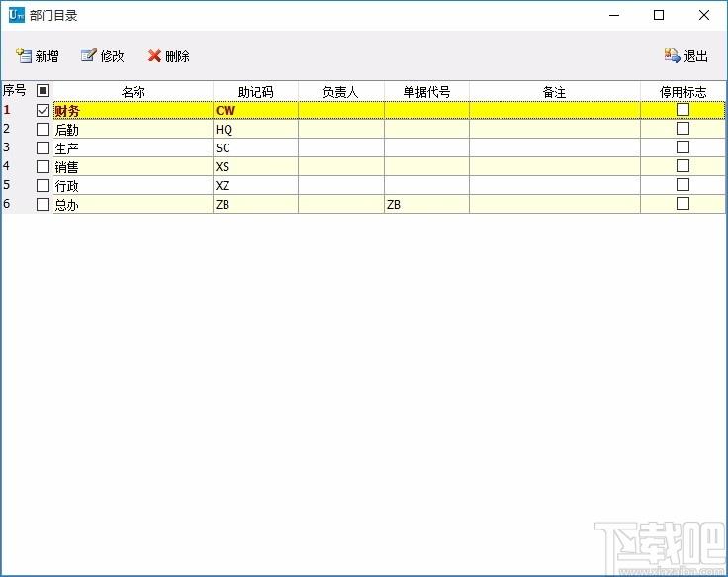Select the 后勤 department name cell
The width and height of the screenshot is (728, 577).
tap(134, 129)
